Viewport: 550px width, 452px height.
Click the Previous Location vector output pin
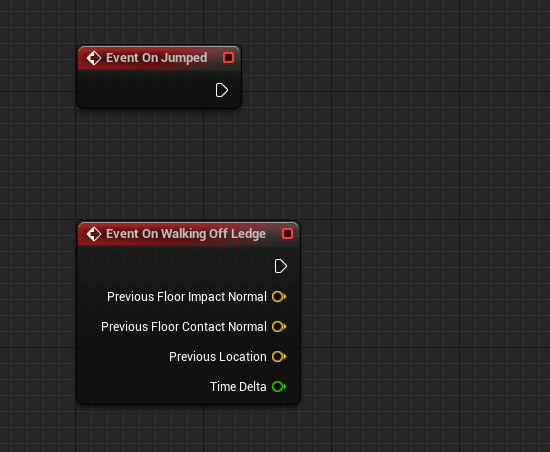(x=279, y=357)
